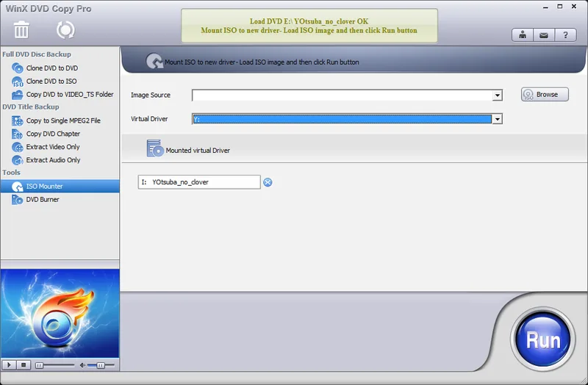588x385 pixels.
Task: Unmount YOtsuba_no_clover with the blue X icon
Action: click(x=268, y=182)
